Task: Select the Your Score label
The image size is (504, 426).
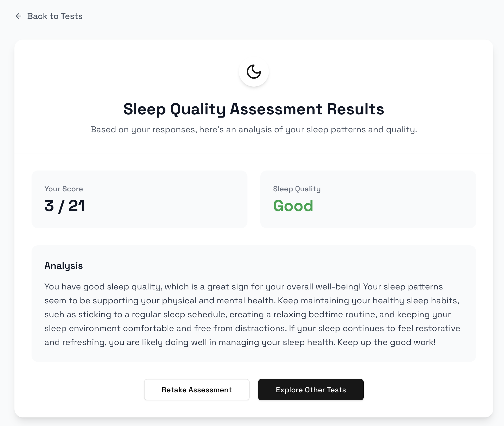Action: point(64,189)
